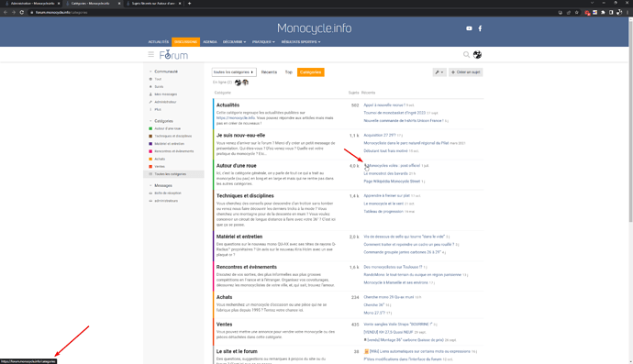Select Techniques et disciplines brown sidebar category

click(172, 137)
